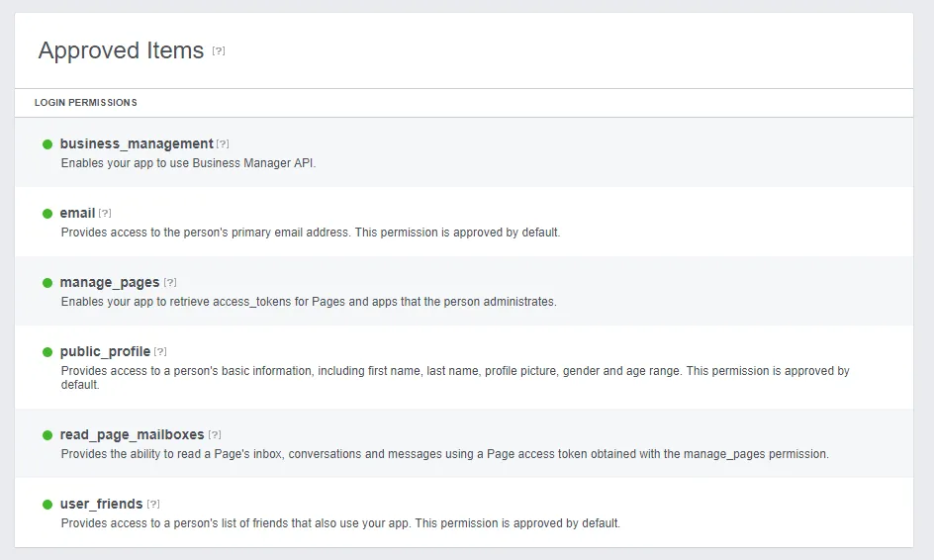Click green dot next to read_page_mailboxes

click(x=47, y=435)
